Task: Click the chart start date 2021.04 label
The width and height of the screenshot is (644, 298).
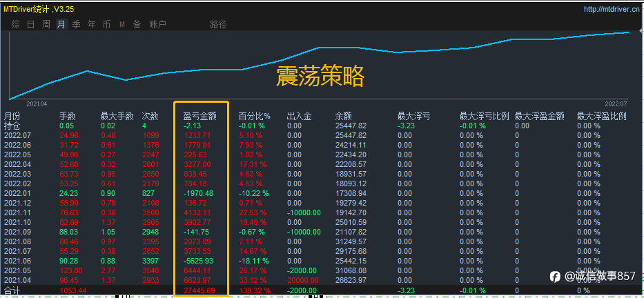Action: 37,104
